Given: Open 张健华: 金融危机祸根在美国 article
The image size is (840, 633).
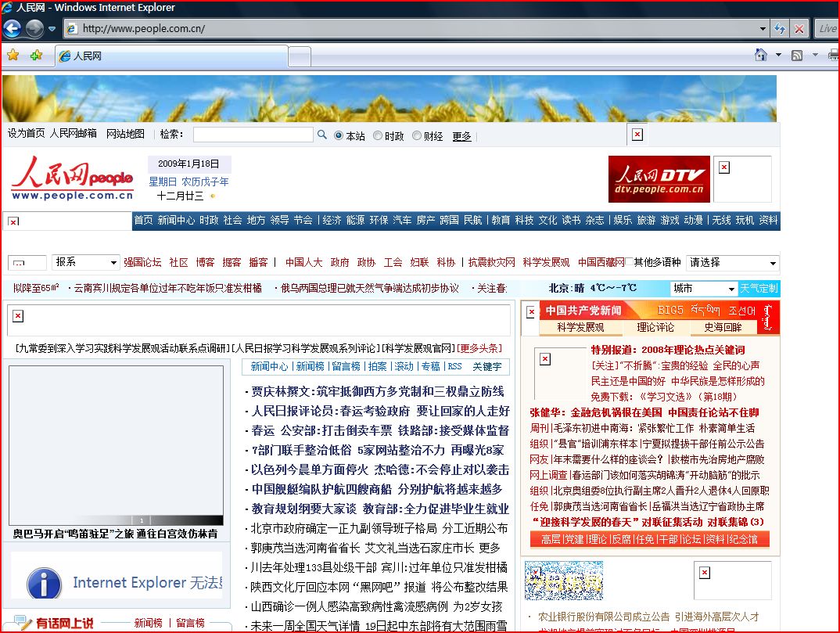Looking at the screenshot, I should pos(644,412).
